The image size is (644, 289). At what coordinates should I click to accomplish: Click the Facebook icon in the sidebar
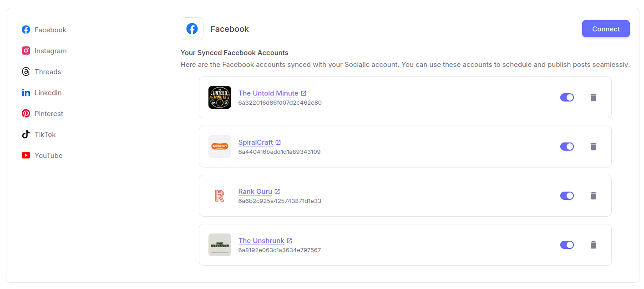click(x=26, y=30)
